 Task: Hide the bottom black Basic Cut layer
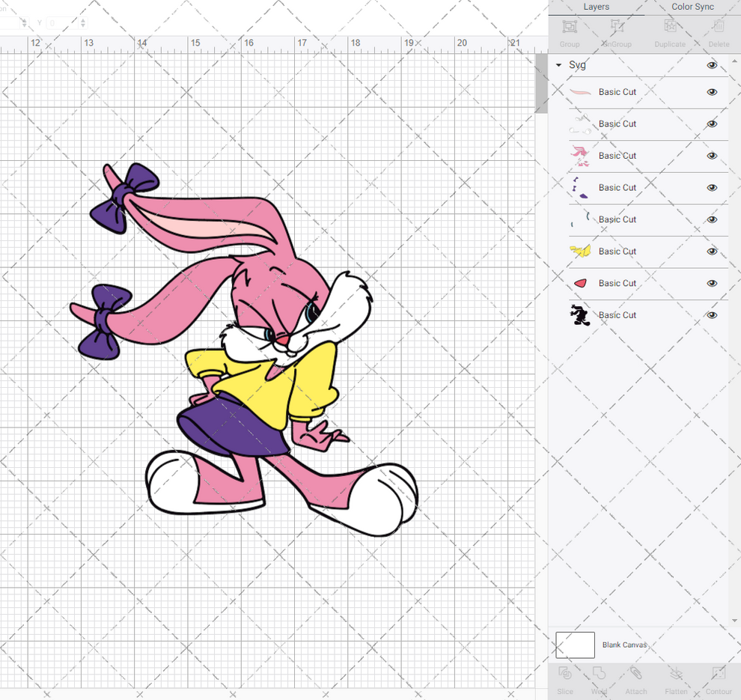pyautogui.click(x=712, y=315)
